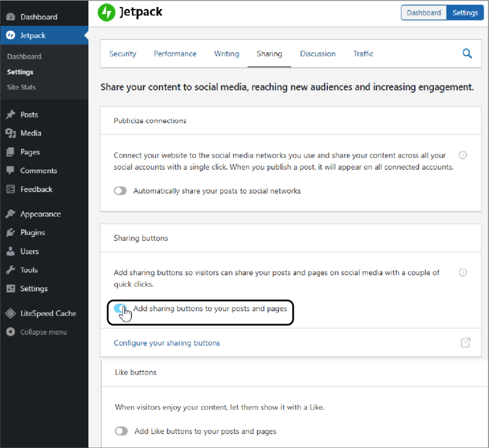The image size is (489, 448).
Task: Open the Jetpack Dashboard submenu item
Action: tap(24, 56)
